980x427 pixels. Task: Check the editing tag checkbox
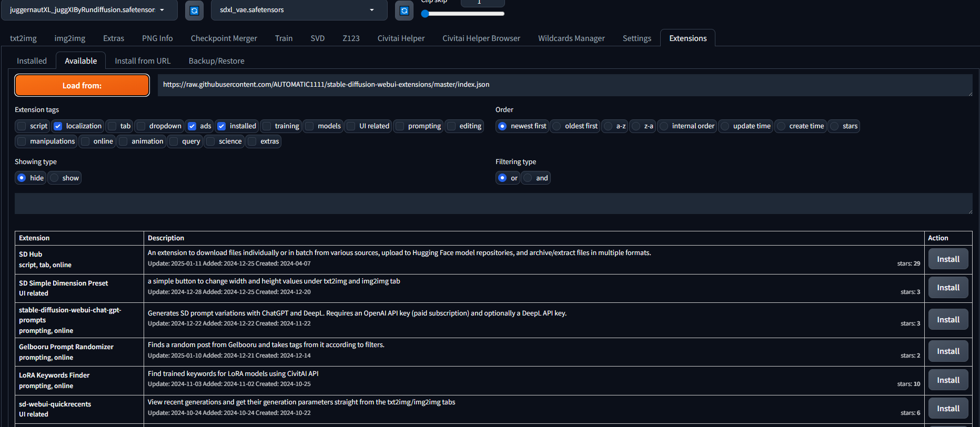(451, 126)
